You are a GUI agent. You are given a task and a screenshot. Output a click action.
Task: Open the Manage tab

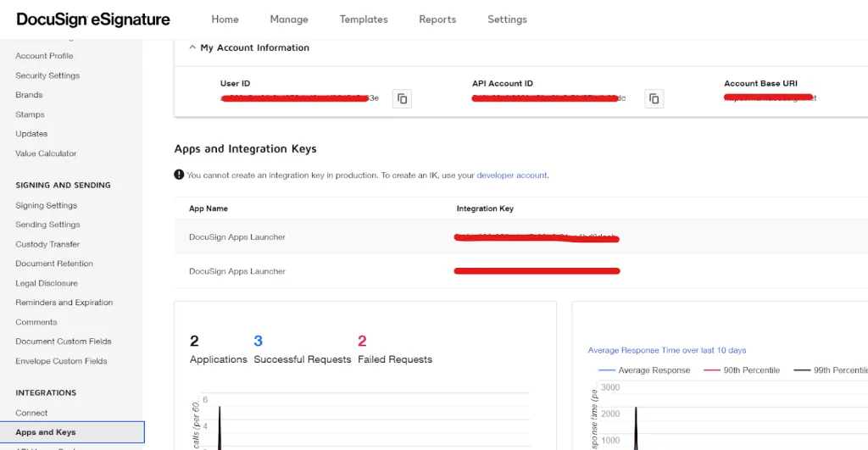(289, 19)
